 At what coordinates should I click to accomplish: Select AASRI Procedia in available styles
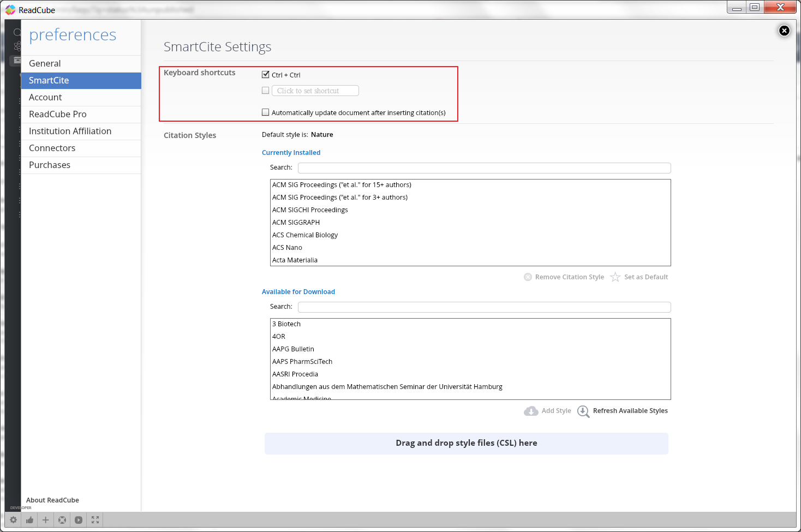point(470,374)
